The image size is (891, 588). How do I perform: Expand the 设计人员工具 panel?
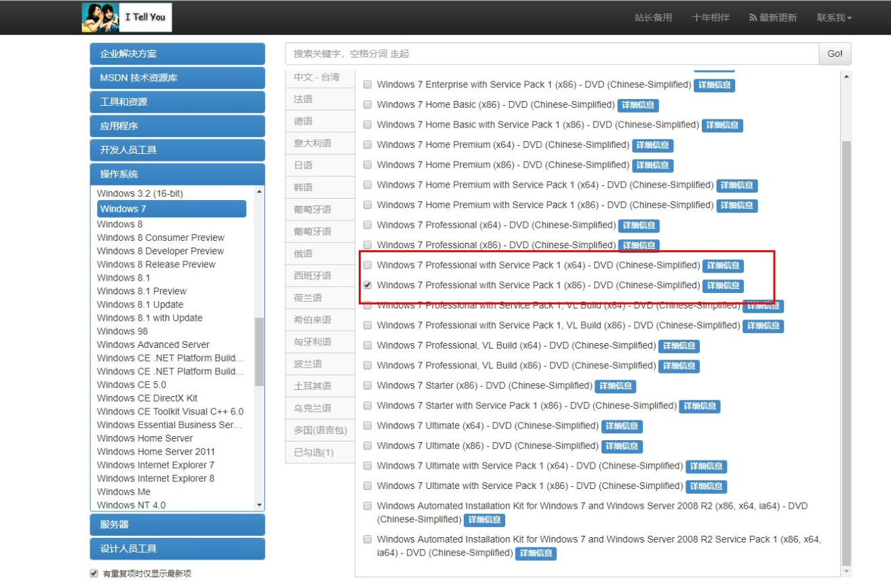pyautogui.click(x=178, y=549)
